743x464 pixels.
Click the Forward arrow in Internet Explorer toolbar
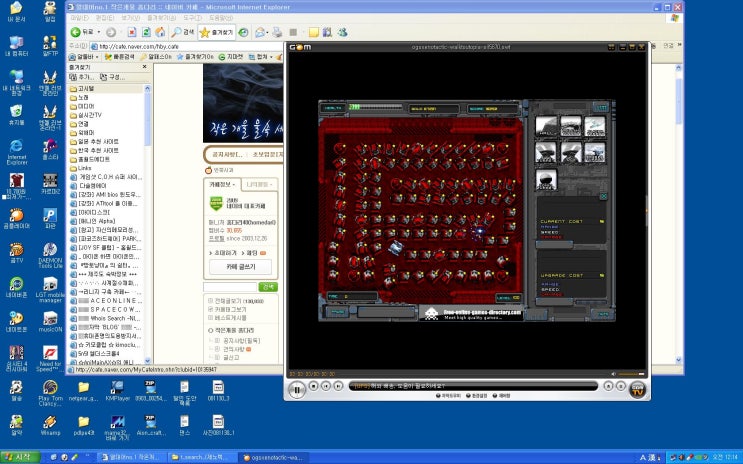tap(110, 32)
